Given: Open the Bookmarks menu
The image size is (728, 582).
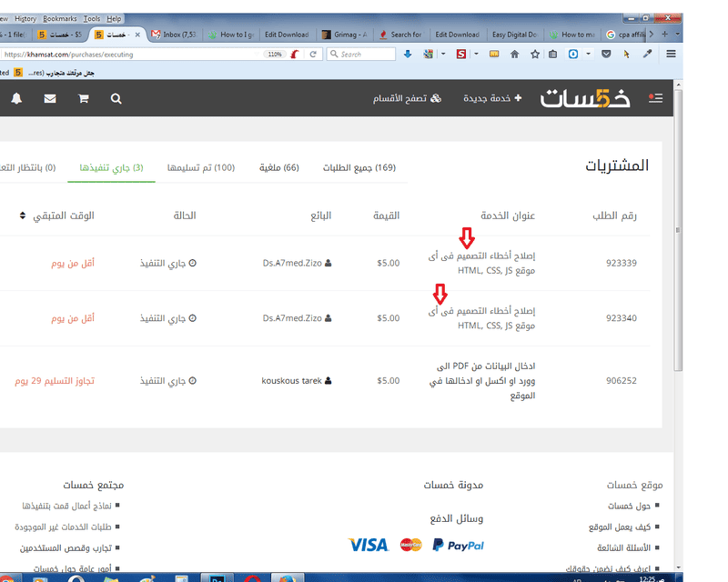Looking at the screenshot, I should point(59,18).
